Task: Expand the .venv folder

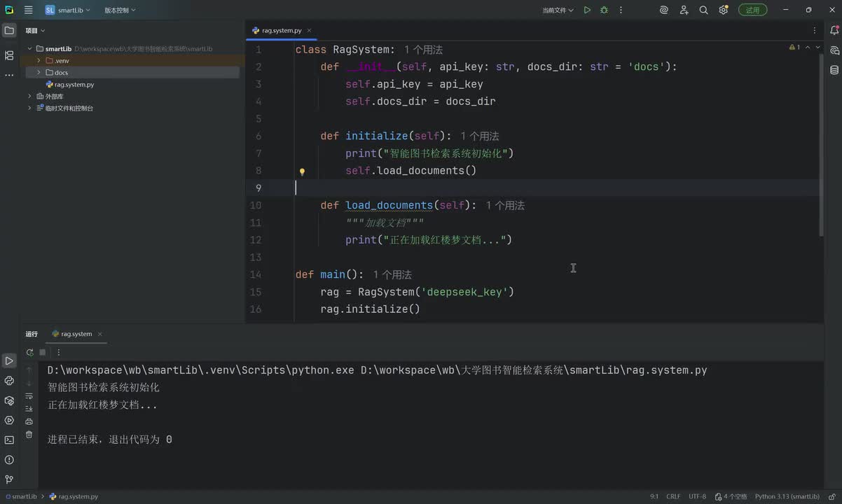Action: pos(39,61)
